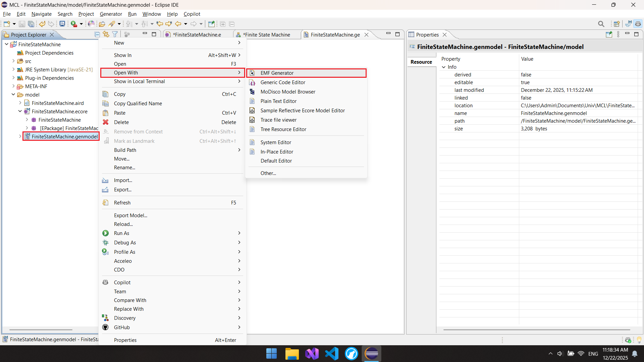Click the Search magnifier icon in toolbar

(601, 24)
